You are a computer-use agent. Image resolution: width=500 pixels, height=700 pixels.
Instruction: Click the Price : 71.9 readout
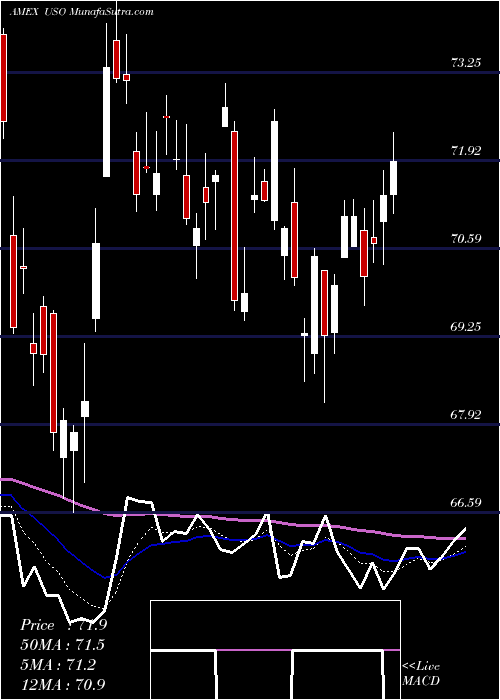[x=63, y=625]
